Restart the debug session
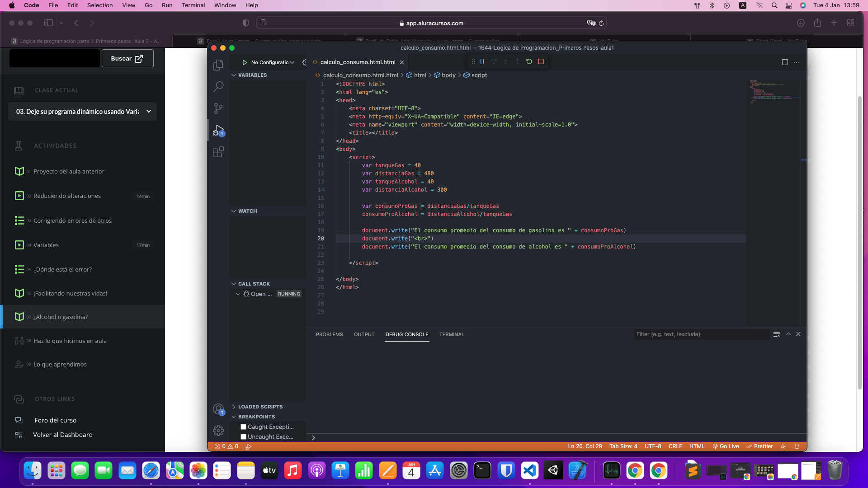Image resolution: width=868 pixels, height=488 pixels. (529, 61)
